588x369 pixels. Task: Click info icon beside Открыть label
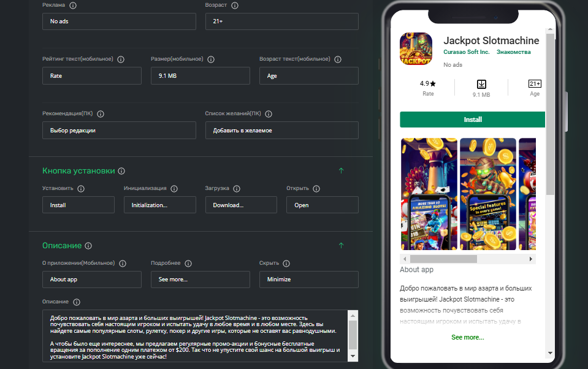click(x=316, y=189)
